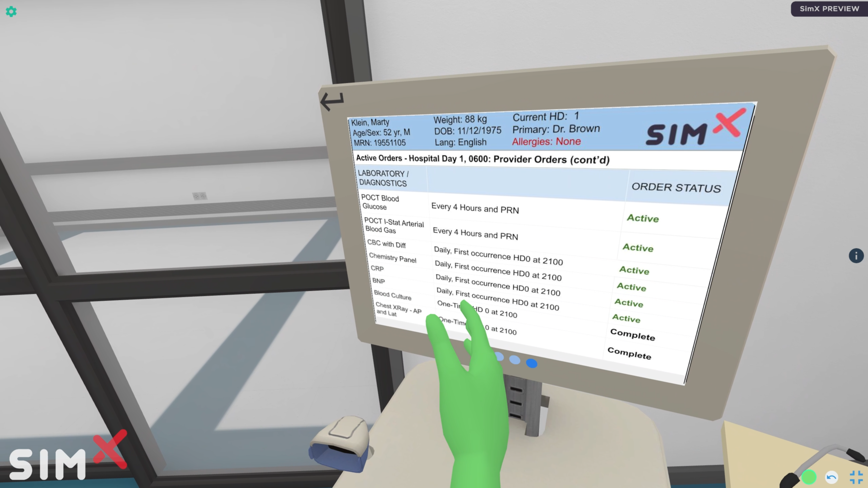Click the Chemistry Panel daily frequency text
The width and height of the screenshot is (868, 488).
[x=498, y=271]
